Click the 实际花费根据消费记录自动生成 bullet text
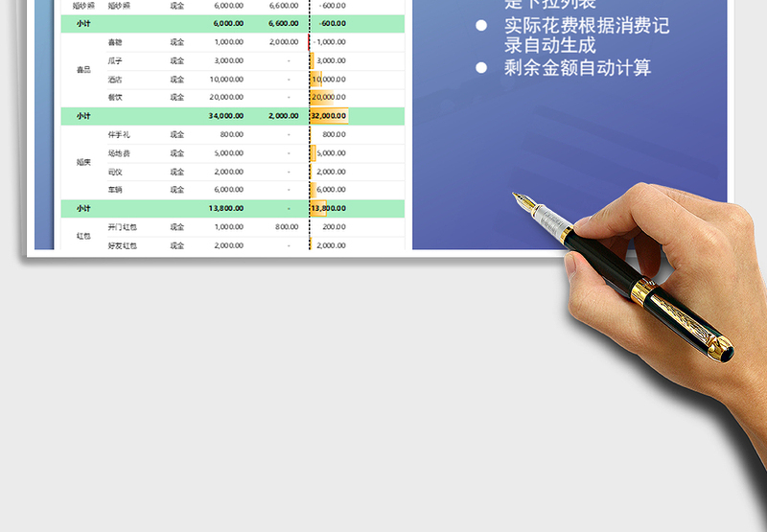This screenshot has width=767, height=532. click(586, 35)
